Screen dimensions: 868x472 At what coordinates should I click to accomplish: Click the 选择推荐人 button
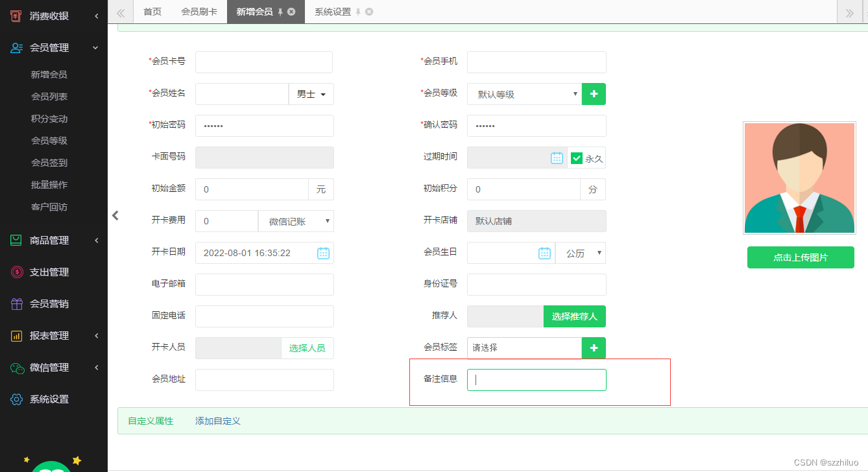point(574,316)
